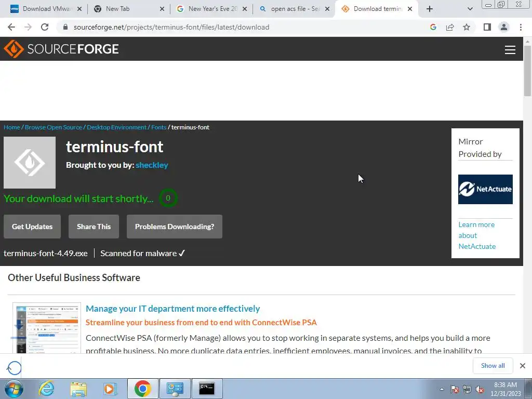The width and height of the screenshot is (532, 399).
Task: Open the browser side panel
Action: (487, 27)
